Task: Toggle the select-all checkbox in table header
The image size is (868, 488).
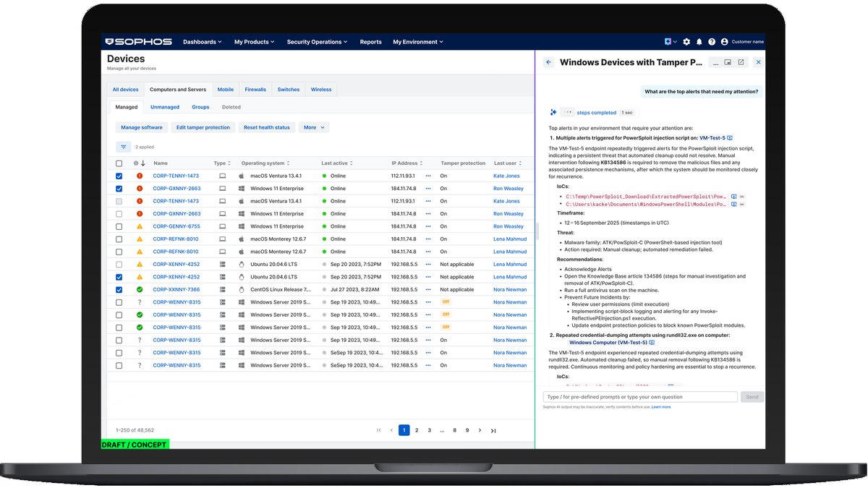Action: [x=119, y=163]
